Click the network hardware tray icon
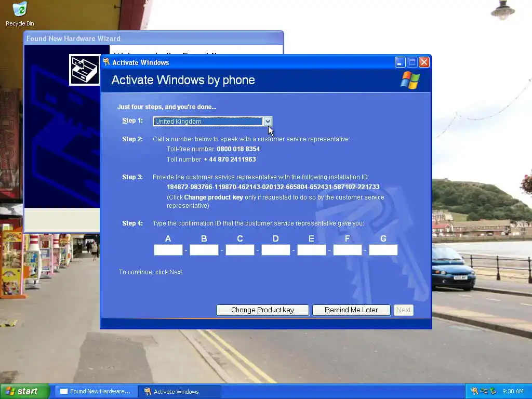532x399 pixels. click(x=484, y=391)
